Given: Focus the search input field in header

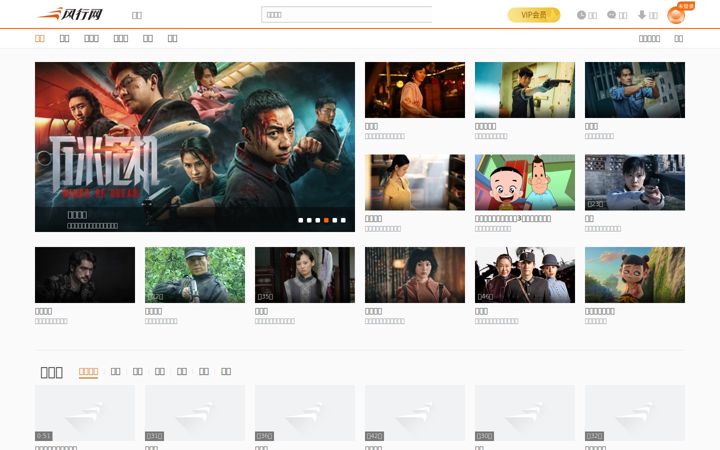Looking at the screenshot, I should coord(347,15).
